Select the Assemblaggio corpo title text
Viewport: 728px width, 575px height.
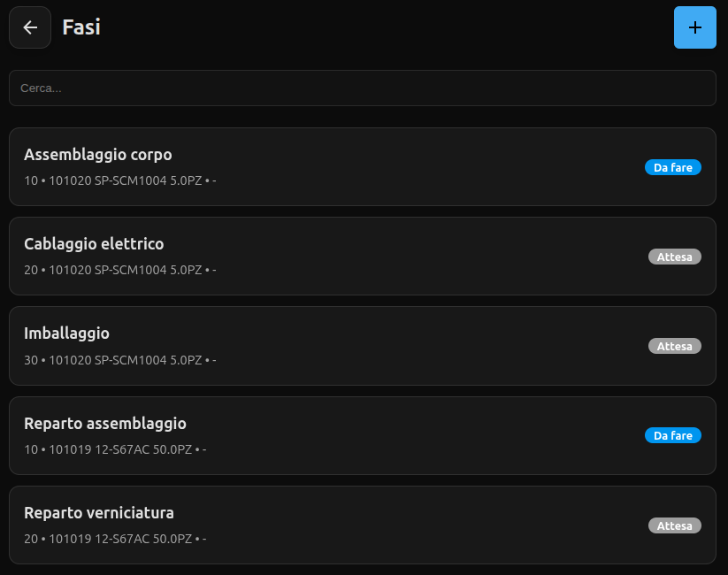(97, 155)
